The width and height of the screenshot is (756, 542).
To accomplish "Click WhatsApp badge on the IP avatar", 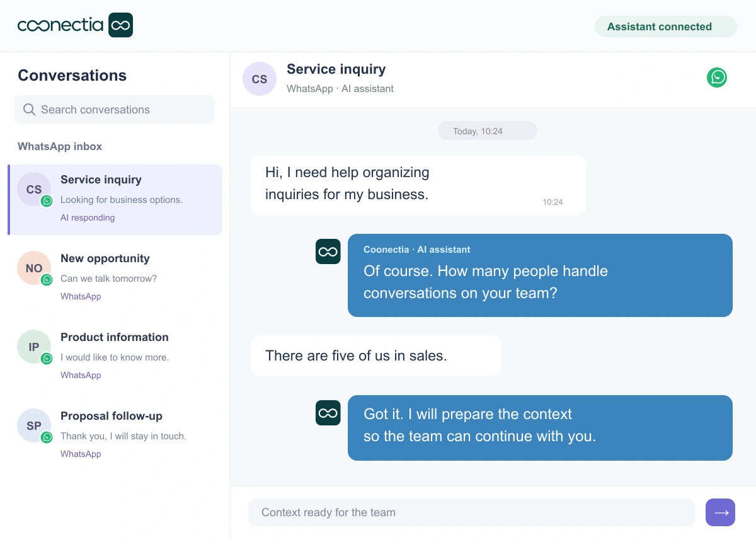I will (x=47, y=359).
